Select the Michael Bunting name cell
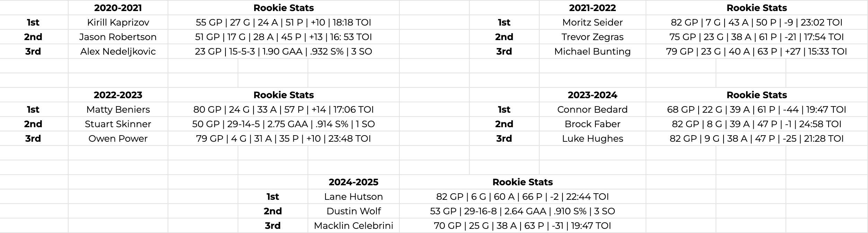Image resolution: width=868 pixels, height=233 pixels. 592,52
